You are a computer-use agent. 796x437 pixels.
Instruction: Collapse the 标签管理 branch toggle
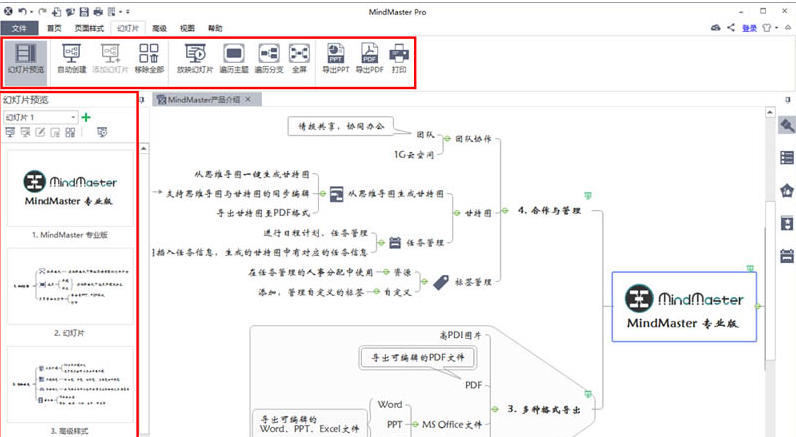[424, 282]
